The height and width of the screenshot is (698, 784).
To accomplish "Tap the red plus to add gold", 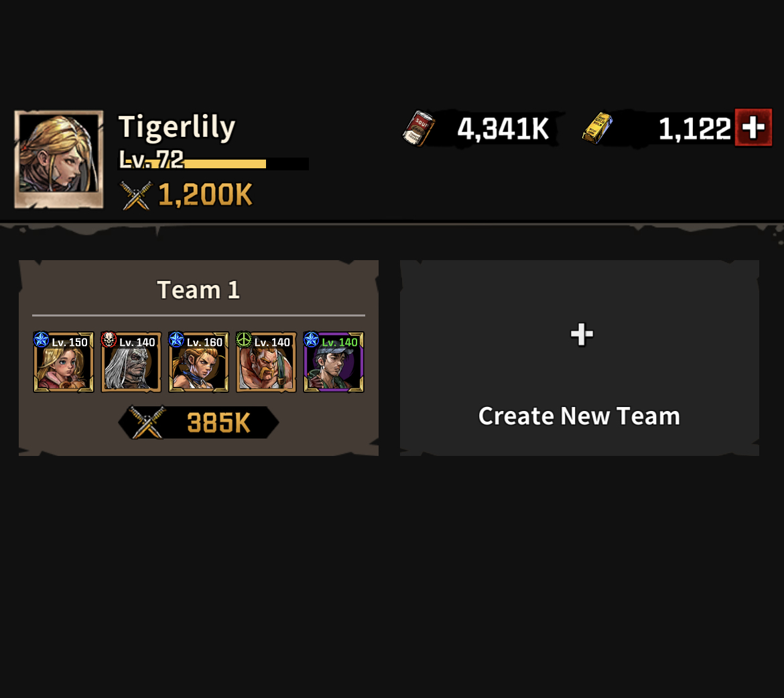I will pyautogui.click(x=753, y=127).
